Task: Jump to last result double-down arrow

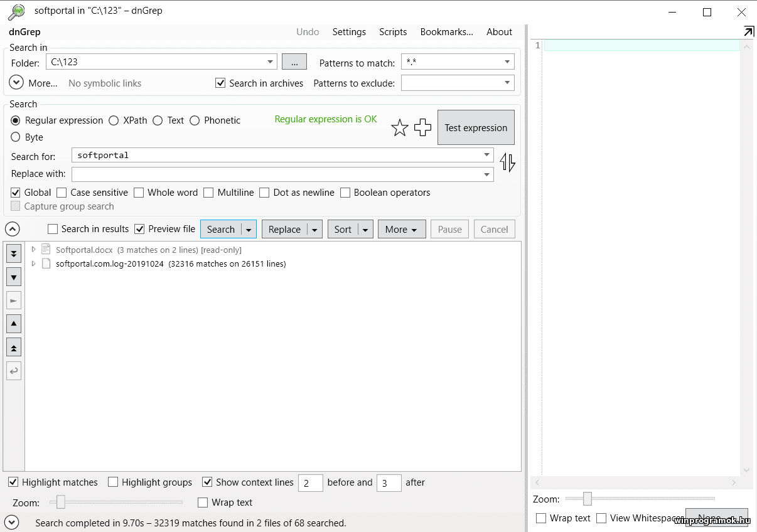Action: 14,253
